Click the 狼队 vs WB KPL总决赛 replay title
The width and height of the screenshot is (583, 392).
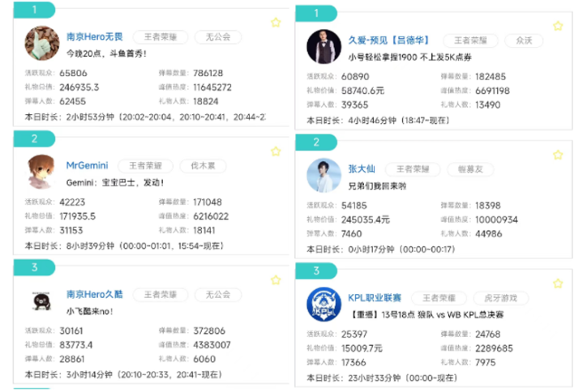(x=427, y=315)
